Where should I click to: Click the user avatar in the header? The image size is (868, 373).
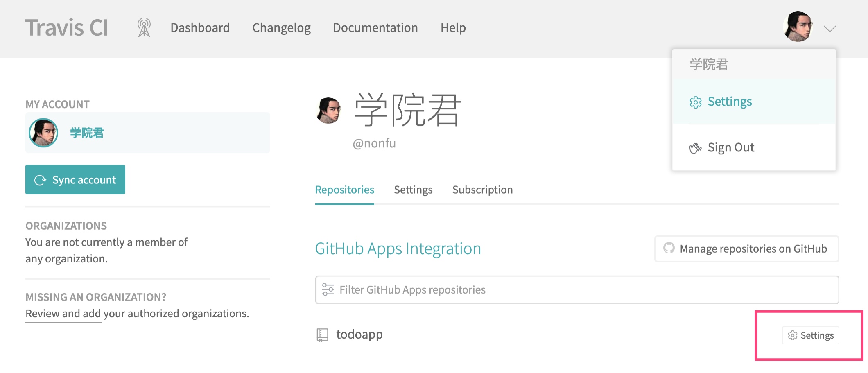click(x=798, y=27)
